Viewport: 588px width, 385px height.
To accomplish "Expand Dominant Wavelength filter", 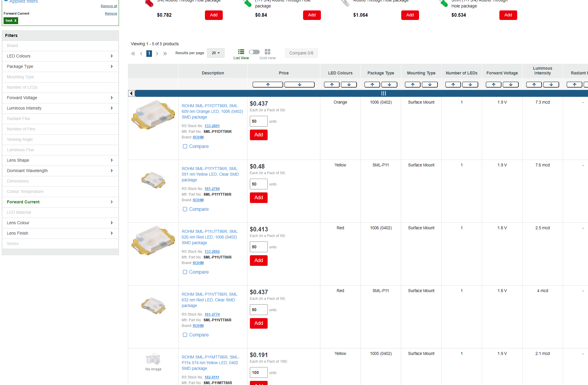I will (60, 171).
